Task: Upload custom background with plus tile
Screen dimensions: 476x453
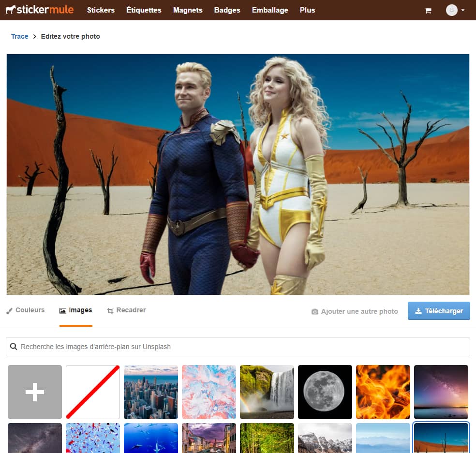Action: (x=35, y=392)
